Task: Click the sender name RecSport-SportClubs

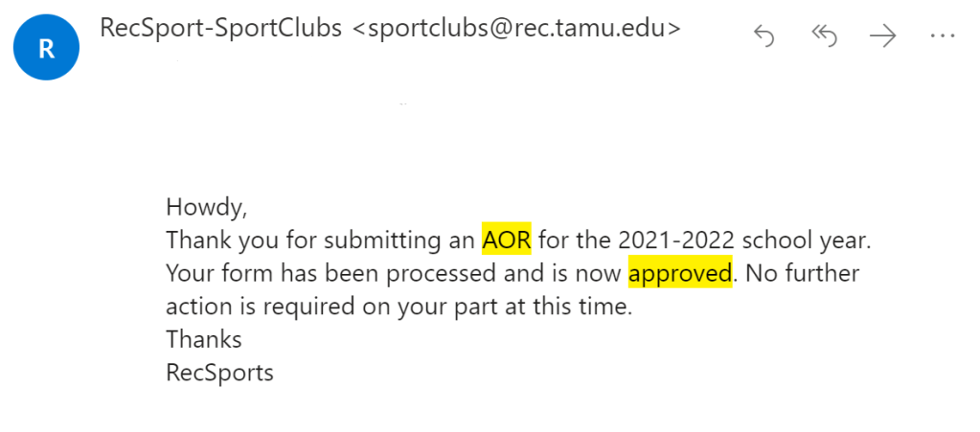Action: 220,29
